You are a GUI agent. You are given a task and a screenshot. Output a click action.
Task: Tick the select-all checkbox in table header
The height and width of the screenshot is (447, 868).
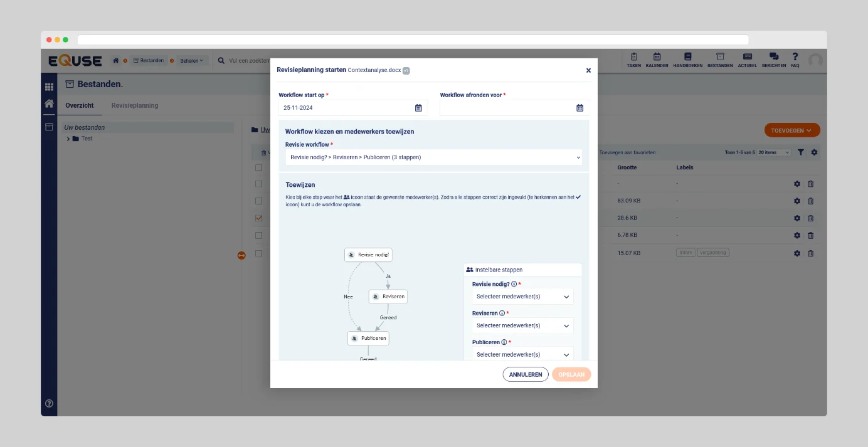[258, 167]
